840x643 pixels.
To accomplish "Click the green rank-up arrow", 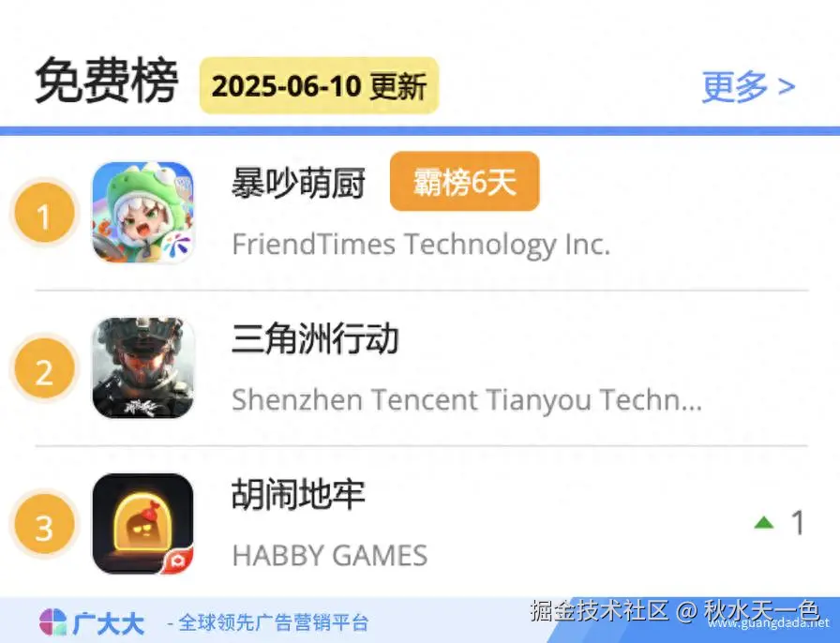I will click(x=764, y=522).
